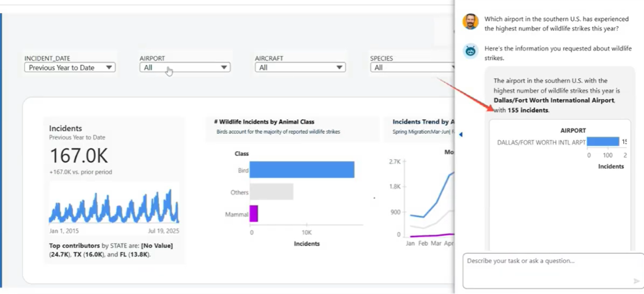644x294 pixels.
Task: Click the Bird bar in Animal Class chart
Action: coord(302,169)
